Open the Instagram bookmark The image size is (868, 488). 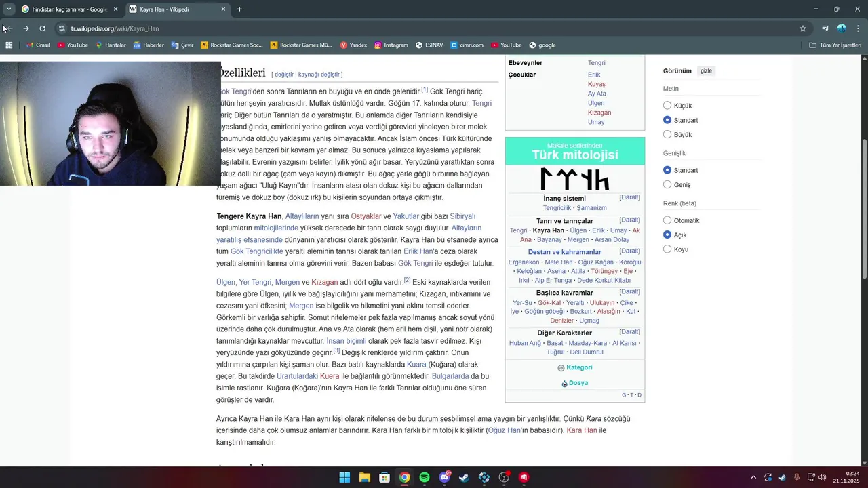391,45
